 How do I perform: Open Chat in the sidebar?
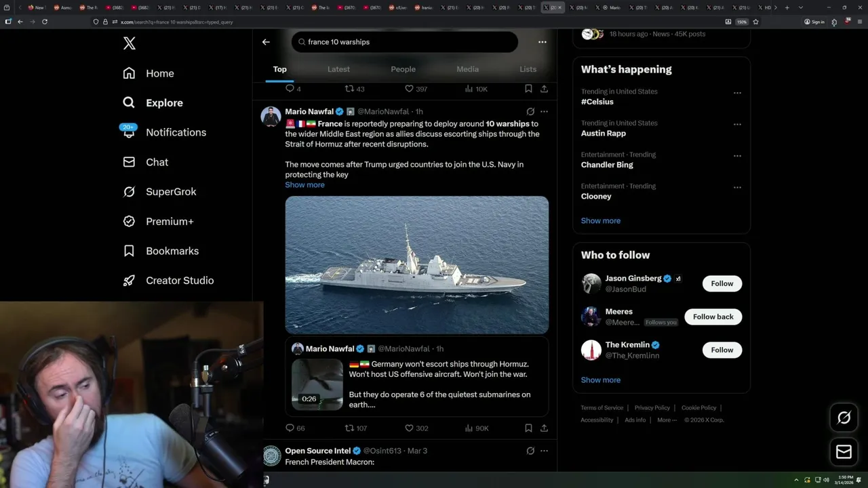click(x=145, y=162)
